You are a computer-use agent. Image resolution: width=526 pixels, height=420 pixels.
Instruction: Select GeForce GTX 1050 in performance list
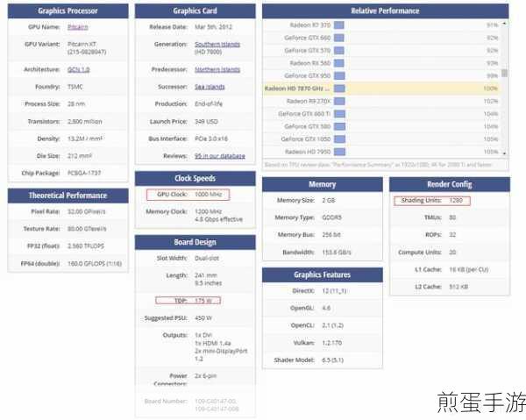382,139
